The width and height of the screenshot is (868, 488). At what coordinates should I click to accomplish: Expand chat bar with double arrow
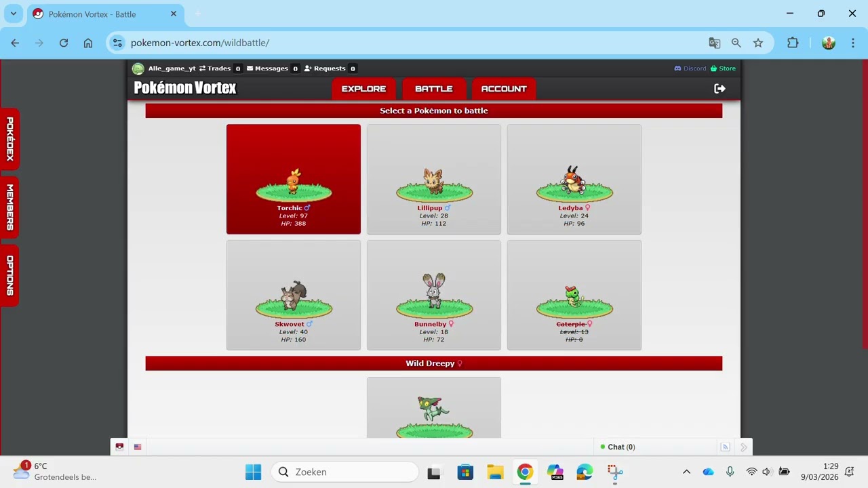743,447
